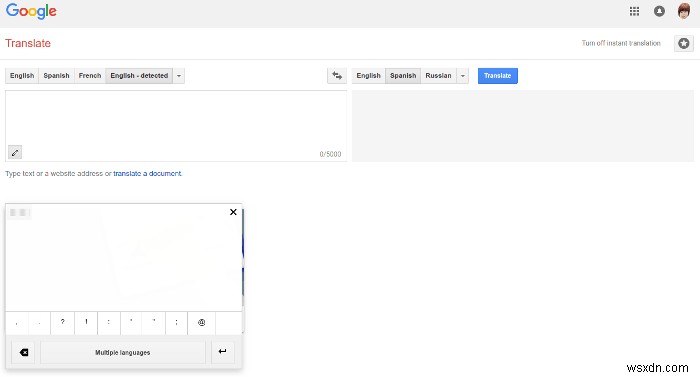The width and height of the screenshot is (700, 378).
Task: Close the handwriting input panel
Action: click(233, 212)
